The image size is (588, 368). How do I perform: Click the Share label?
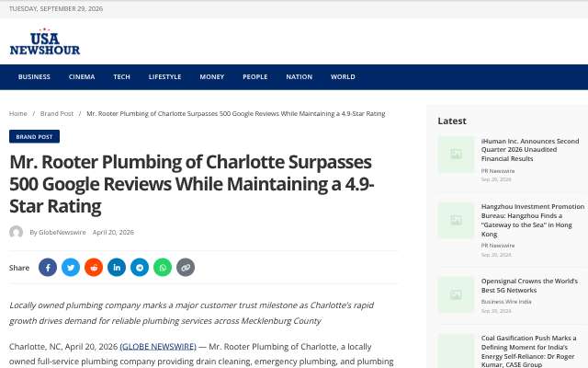coord(19,268)
